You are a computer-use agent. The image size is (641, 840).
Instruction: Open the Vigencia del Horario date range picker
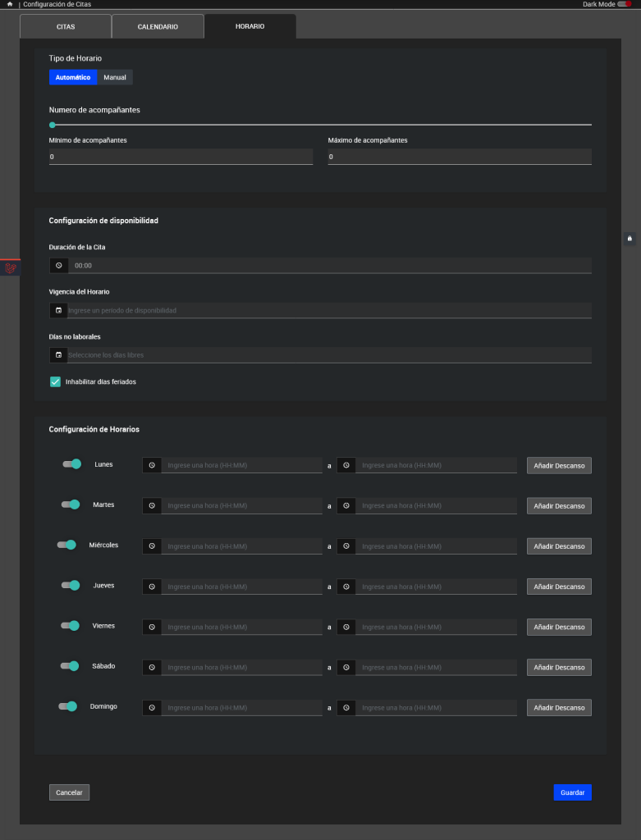click(328, 311)
